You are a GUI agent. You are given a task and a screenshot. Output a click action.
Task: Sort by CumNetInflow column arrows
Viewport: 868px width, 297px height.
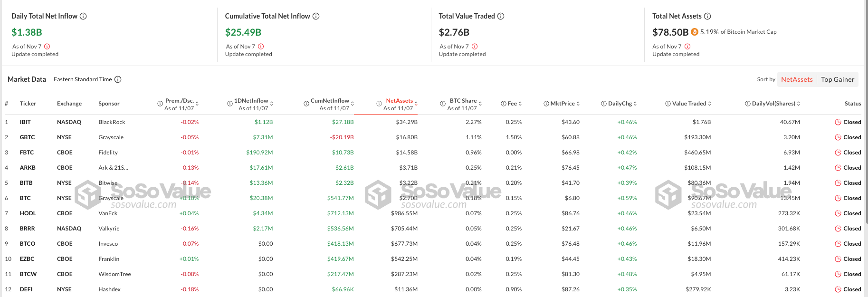[x=353, y=104]
